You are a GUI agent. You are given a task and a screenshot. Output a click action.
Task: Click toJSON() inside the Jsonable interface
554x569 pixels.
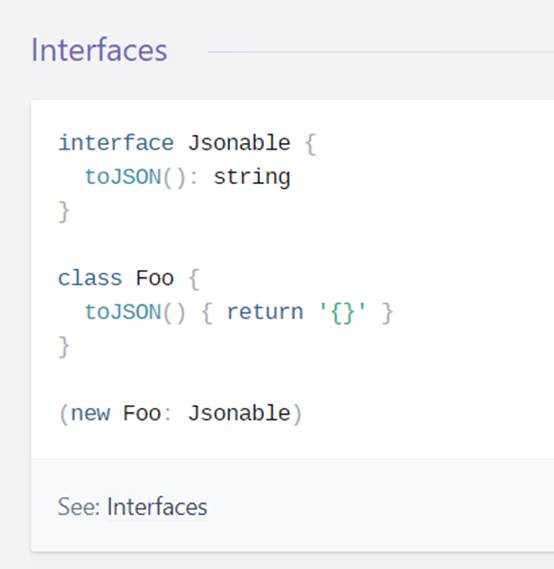click(135, 177)
